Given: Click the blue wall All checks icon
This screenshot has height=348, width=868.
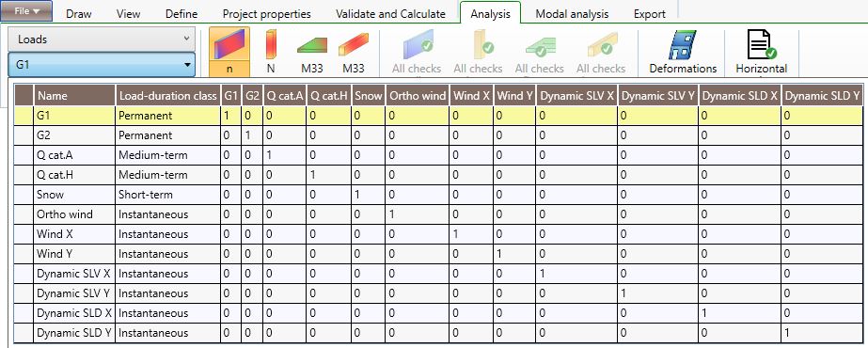Looking at the screenshot, I should [x=417, y=52].
